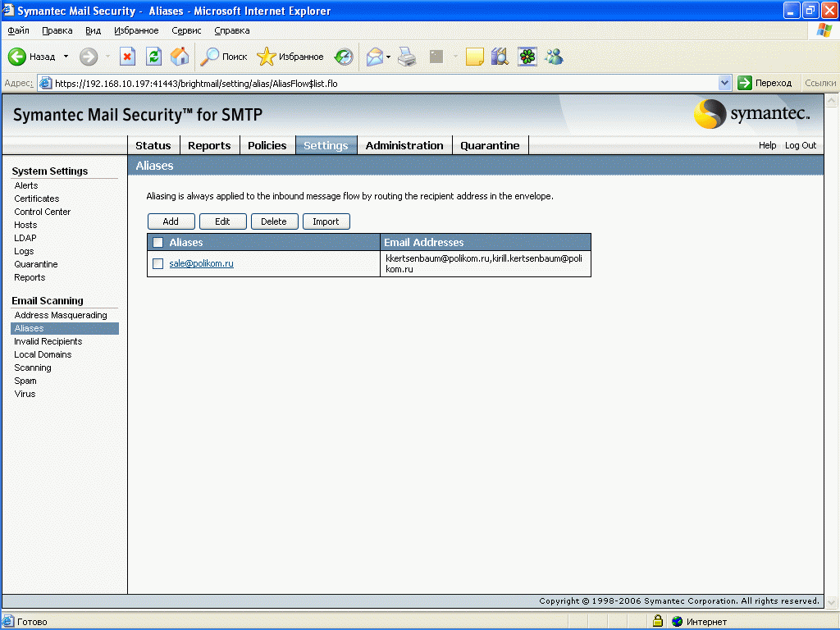Screen dimensions: 840x630
Task: Click the Import aliases button
Action: [x=326, y=221]
